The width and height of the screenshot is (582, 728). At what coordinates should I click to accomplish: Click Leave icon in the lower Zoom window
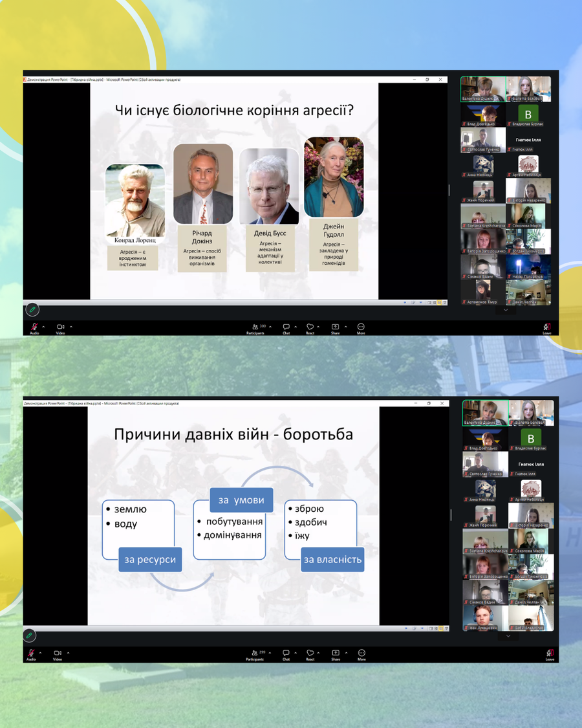coord(549,654)
